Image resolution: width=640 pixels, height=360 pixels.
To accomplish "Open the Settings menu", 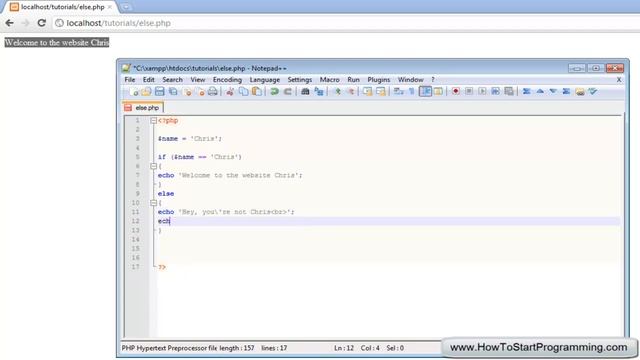I will (300, 80).
